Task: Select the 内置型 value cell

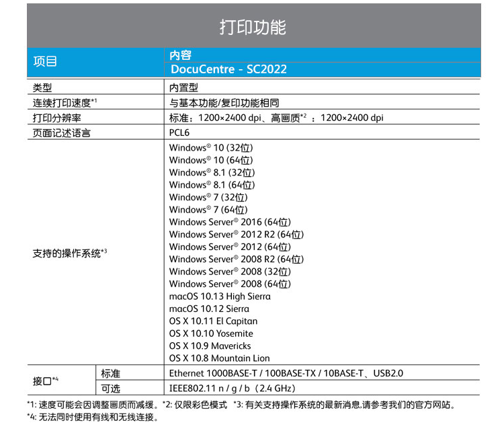Action: click(184, 87)
